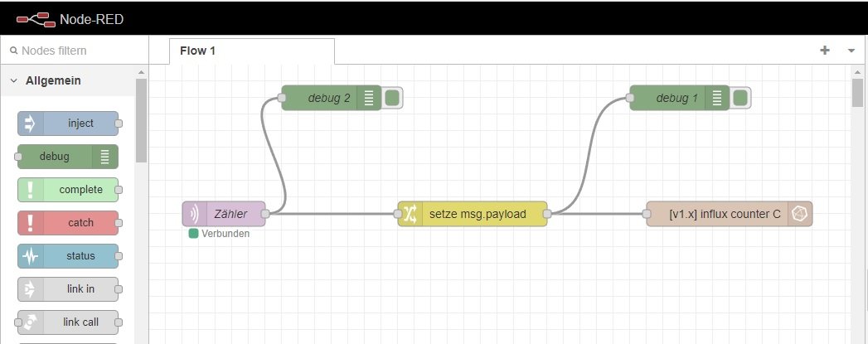Click the status node pulse icon

pos(31,256)
